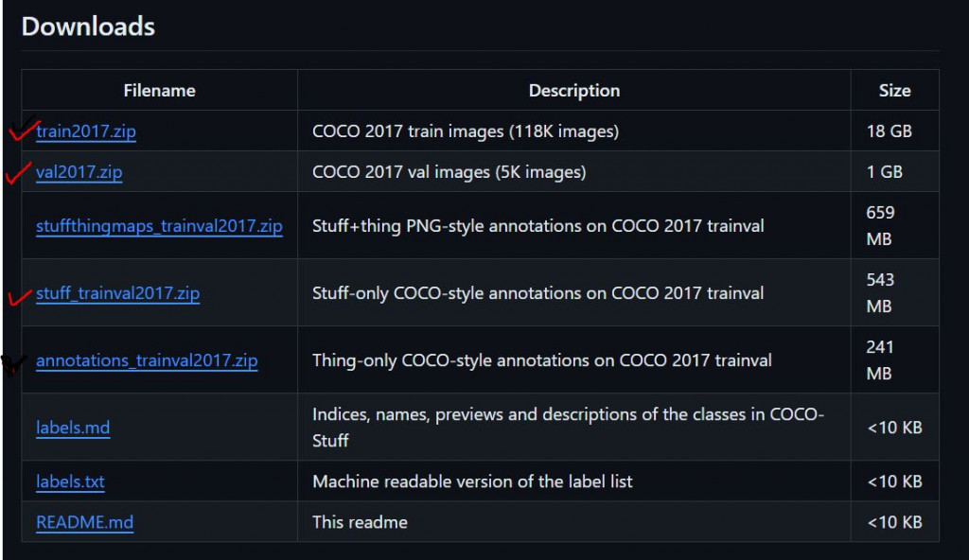Click the 'Machine readable version' description text
The image size is (969, 560).
(472, 481)
